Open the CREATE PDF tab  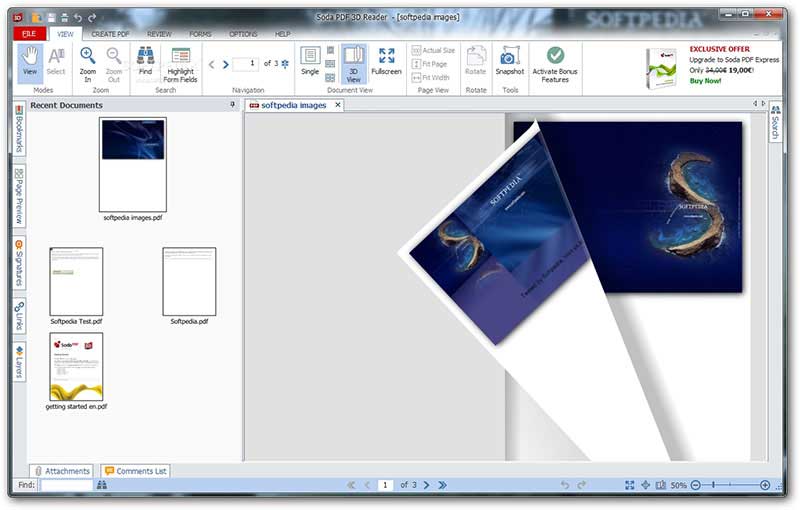(x=110, y=34)
